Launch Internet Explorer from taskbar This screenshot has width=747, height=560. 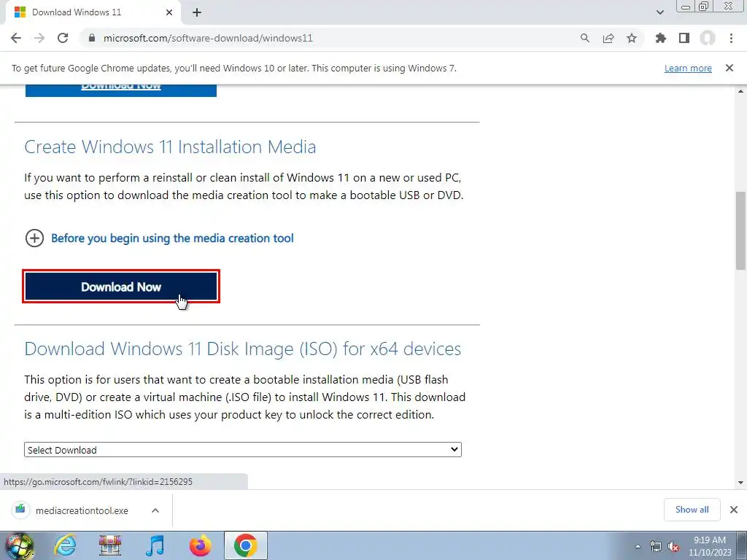tap(65, 545)
